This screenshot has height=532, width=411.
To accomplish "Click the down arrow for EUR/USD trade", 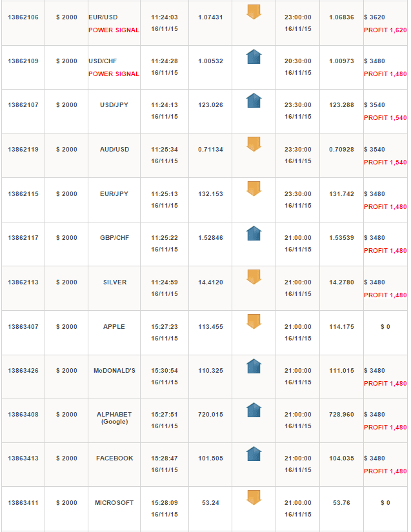I will click(x=254, y=12).
